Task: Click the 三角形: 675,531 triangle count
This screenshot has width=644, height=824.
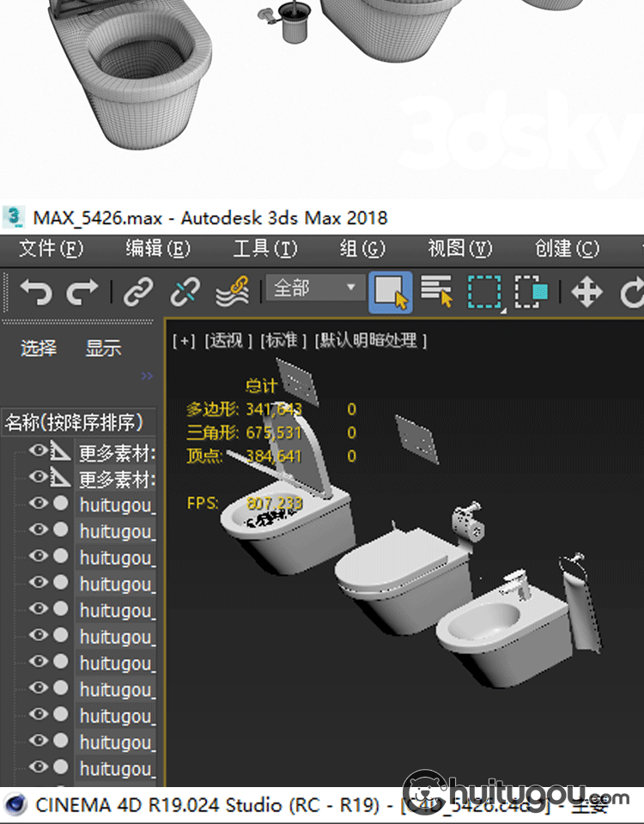Action: pos(244,433)
